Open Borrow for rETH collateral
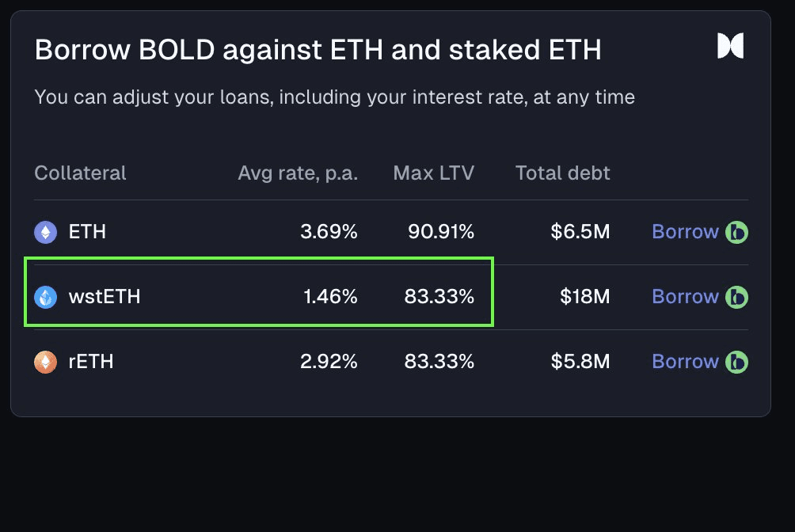The width and height of the screenshot is (795, 532). point(685,362)
